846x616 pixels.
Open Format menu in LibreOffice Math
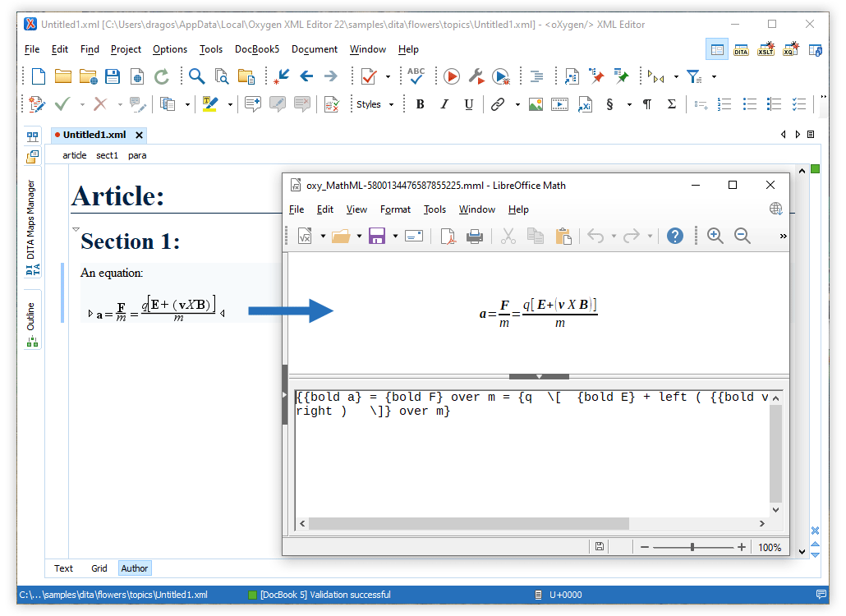click(395, 209)
